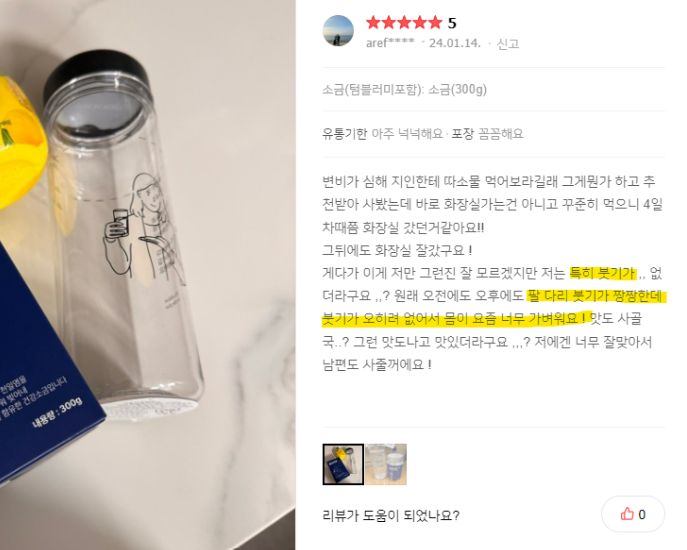The image size is (687, 550).
Task: Click the first red star in rating
Action: click(x=373, y=22)
